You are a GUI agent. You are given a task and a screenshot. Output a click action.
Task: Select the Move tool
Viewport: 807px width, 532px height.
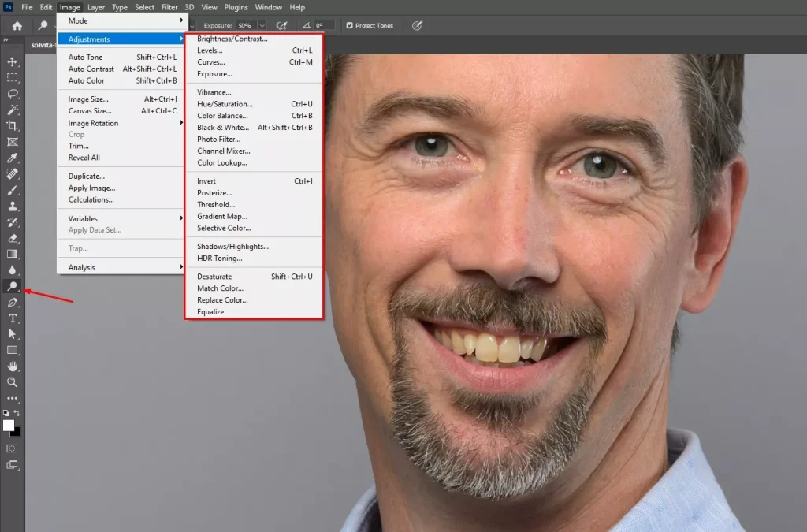coord(11,61)
